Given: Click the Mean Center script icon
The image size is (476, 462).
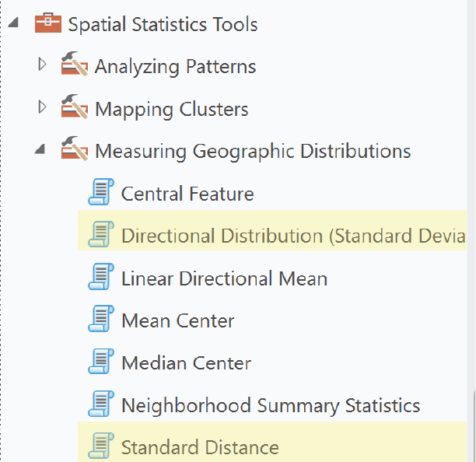Looking at the screenshot, I should pos(101,318).
